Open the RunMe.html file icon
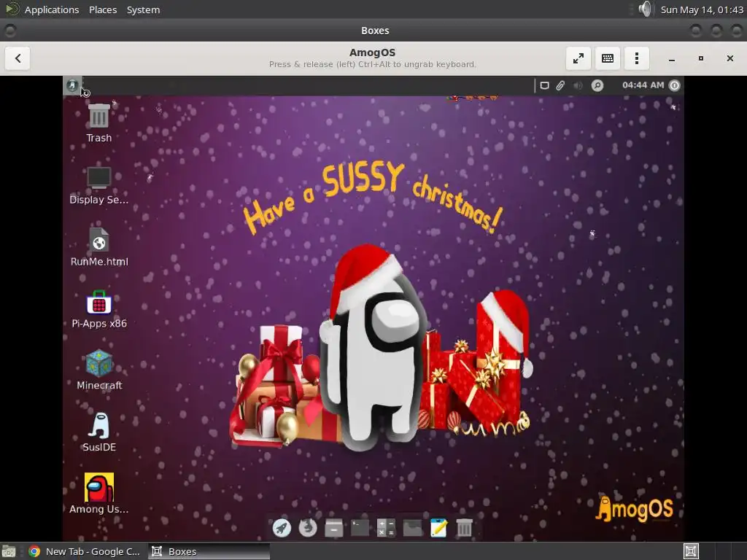This screenshot has width=747, height=560. 98,239
